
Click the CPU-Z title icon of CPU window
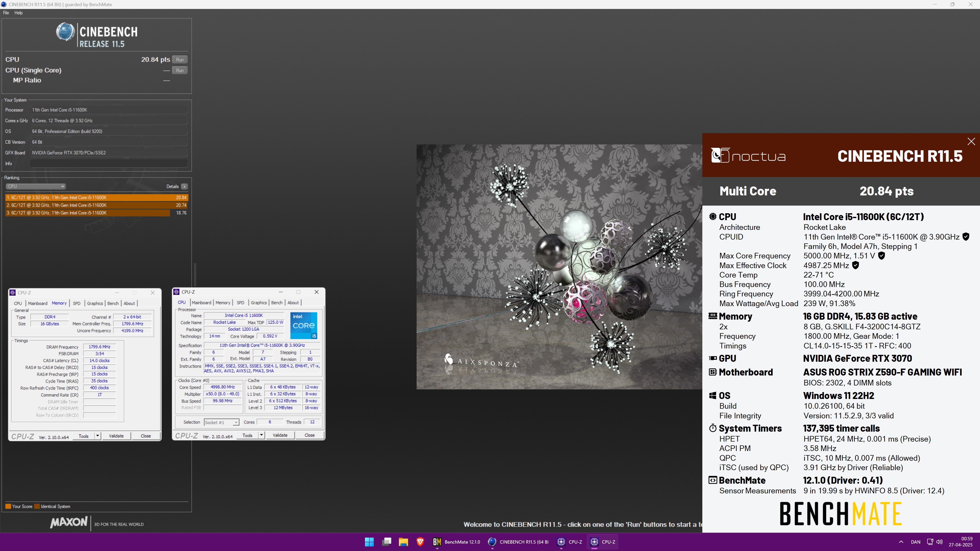click(177, 292)
